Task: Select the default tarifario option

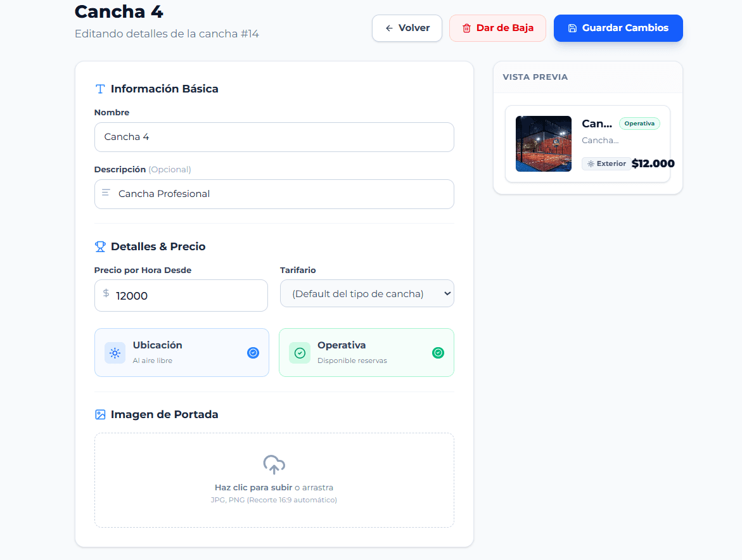Action: [x=367, y=293]
